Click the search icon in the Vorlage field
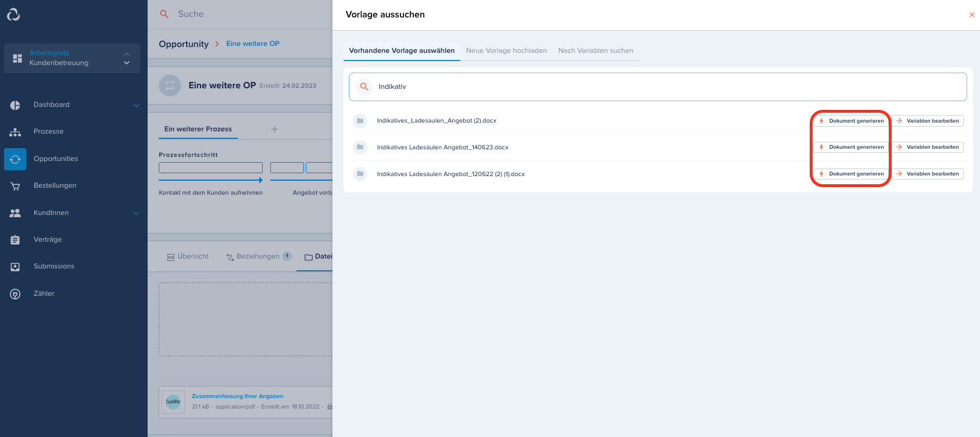The height and width of the screenshot is (437, 980). [364, 87]
